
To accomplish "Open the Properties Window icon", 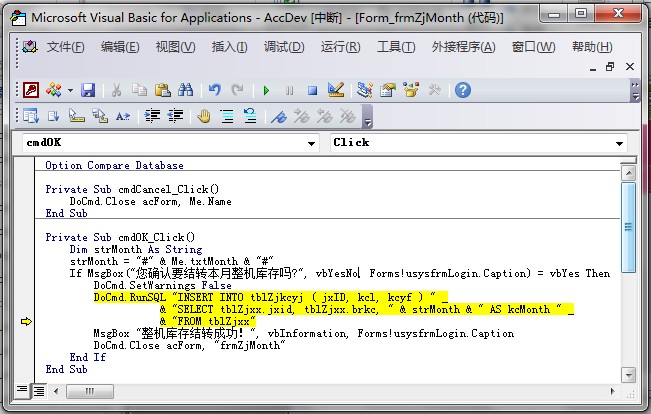I will coord(388,90).
